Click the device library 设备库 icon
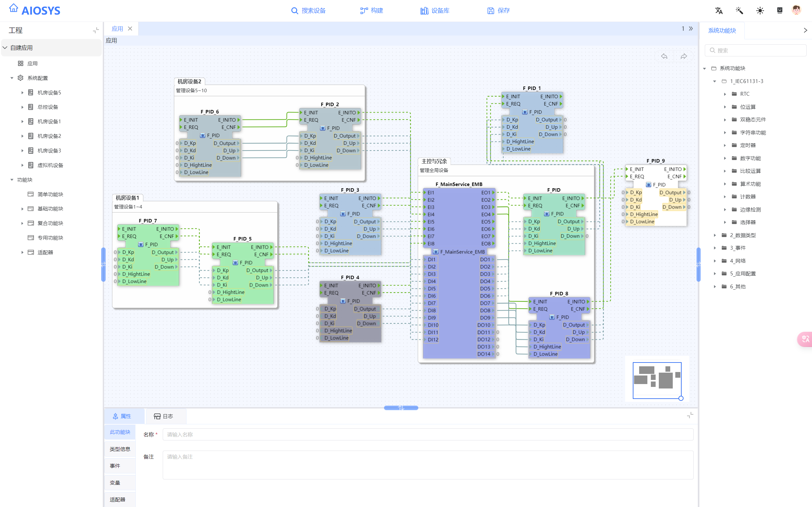The width and height of the screenshot is (812, 507). 424,11
